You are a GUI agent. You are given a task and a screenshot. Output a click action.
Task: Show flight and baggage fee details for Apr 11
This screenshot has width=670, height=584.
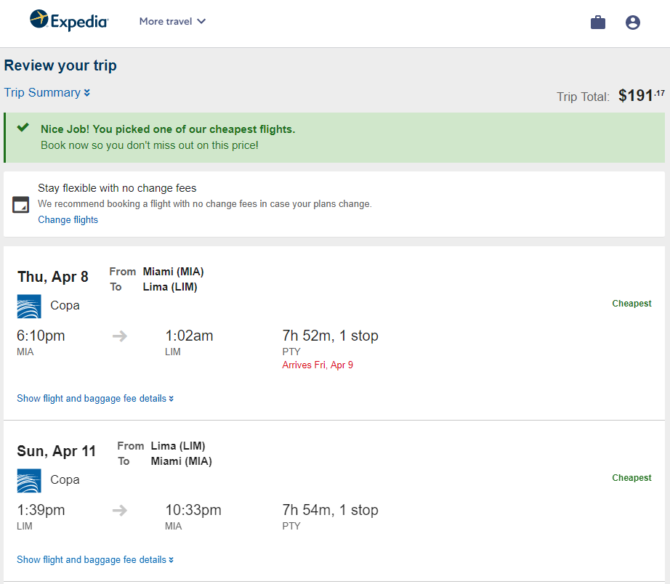point(95,560)
